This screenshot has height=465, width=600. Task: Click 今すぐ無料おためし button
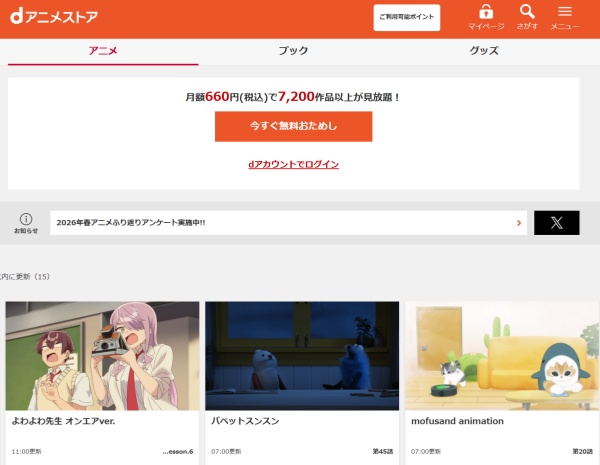coord(293,126)
